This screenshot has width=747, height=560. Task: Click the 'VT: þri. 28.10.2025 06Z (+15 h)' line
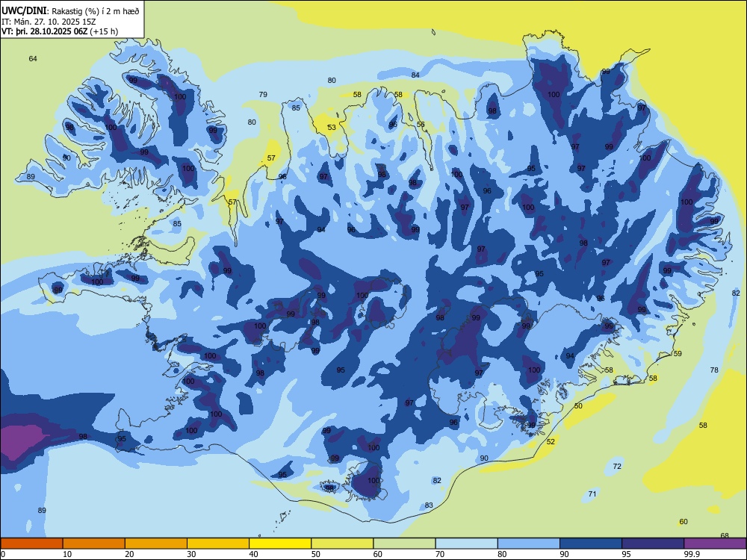click(x=60, y=31)
